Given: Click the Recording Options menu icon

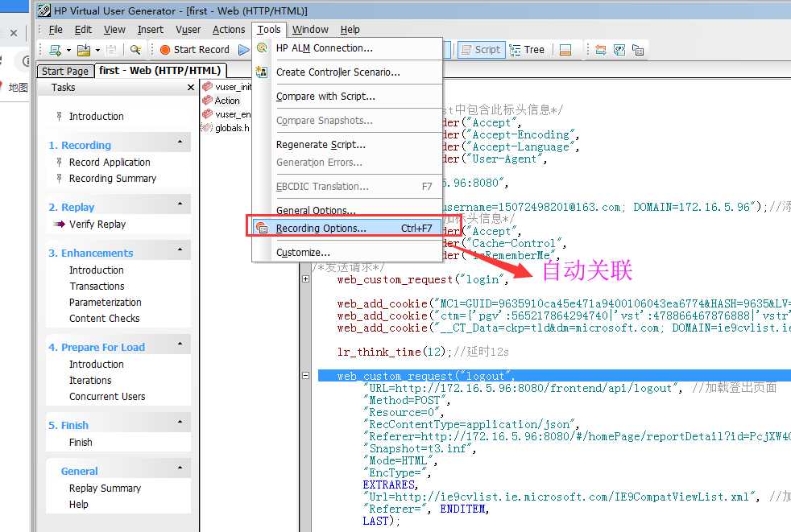Looking at the screenshot, I should (x=261, y=228).
